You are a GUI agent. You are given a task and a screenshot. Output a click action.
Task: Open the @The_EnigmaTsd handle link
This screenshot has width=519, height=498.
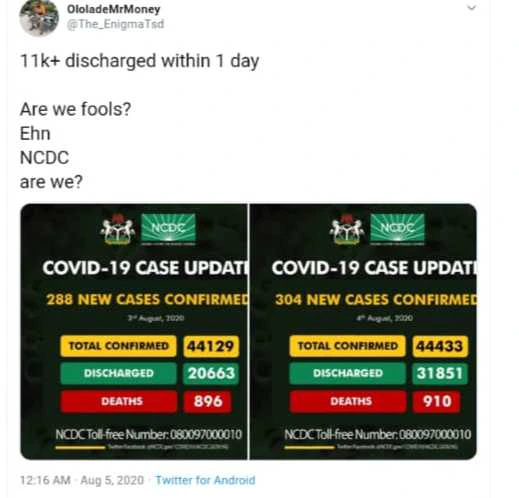pyautogui.click(x=115, y=24)
